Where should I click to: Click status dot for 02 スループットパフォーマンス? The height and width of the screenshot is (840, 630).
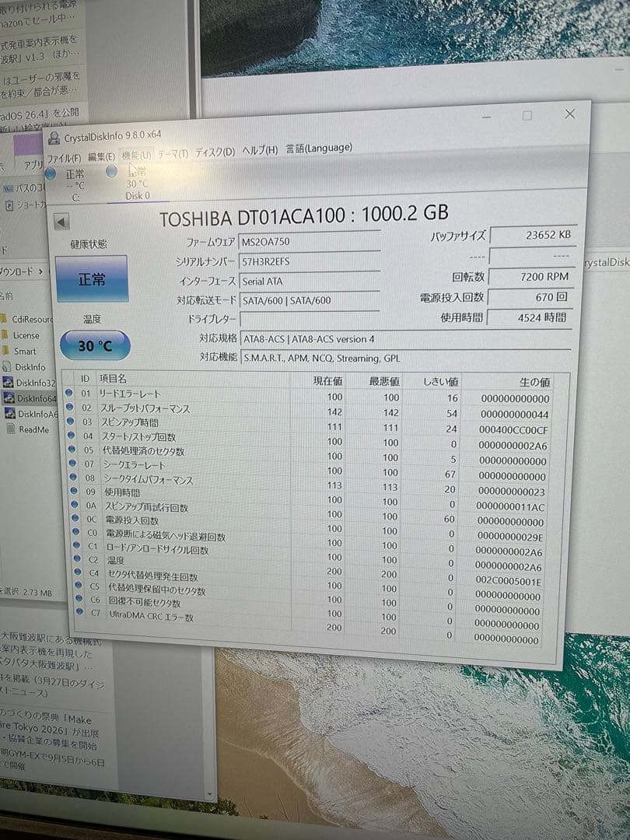click(x=69, y=407)
